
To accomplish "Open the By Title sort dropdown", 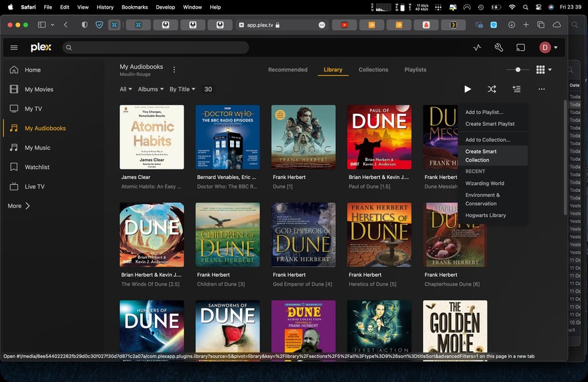I will [182, 89].
